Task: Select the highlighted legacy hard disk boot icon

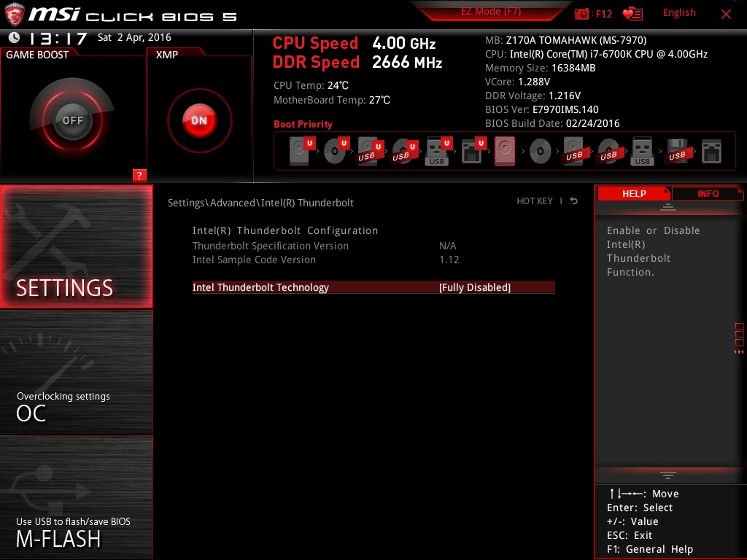Action: (505, 151)
